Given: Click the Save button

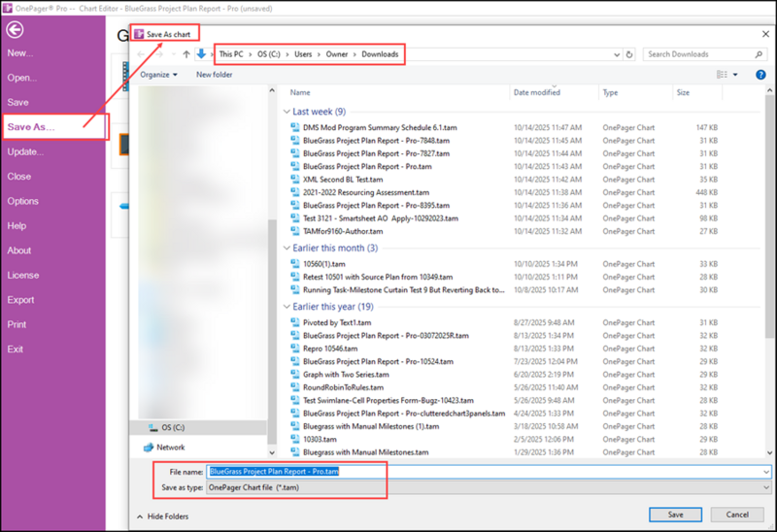Looking at the screenshot, I should (x=675, y=515).
